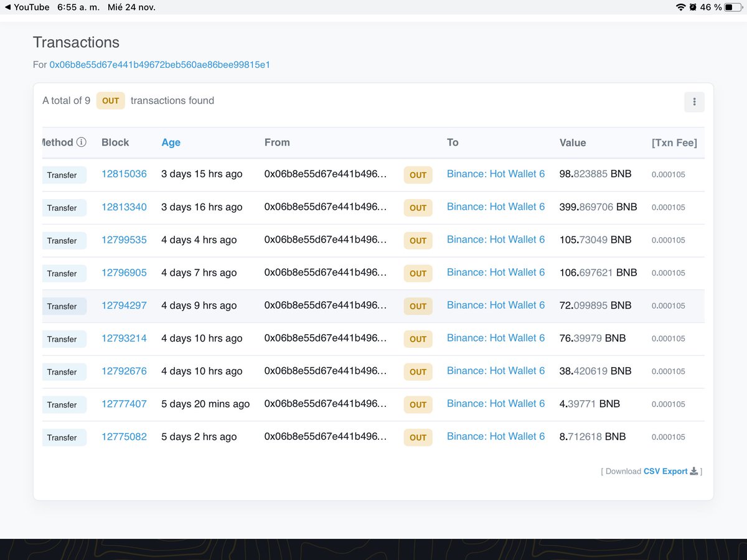The height and width of the screenshot is (560, 747).
Task: Open Binance: Hot Wallet 6 for 105.73049 BNB
Action: pyautogui.click(x=496, y=240)
